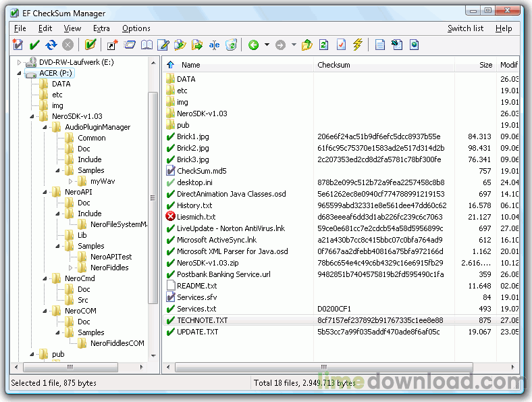Click the gray stop toolbar icon
Viewport: 532px width, 402px height.
68,45
